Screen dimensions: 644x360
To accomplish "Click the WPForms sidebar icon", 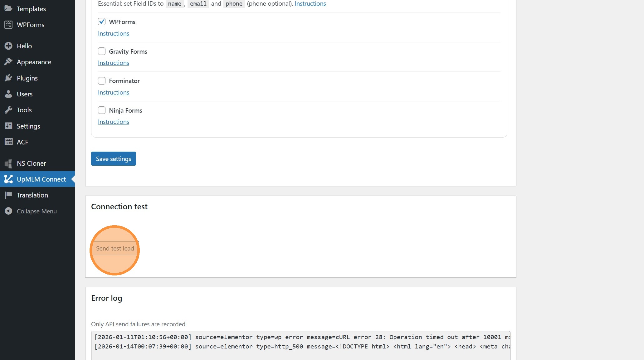I will tap(8, 25).
